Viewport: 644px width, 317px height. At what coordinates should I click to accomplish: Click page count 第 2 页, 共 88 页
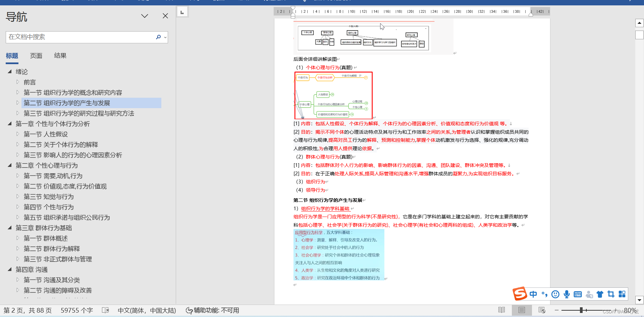[28, 310]
